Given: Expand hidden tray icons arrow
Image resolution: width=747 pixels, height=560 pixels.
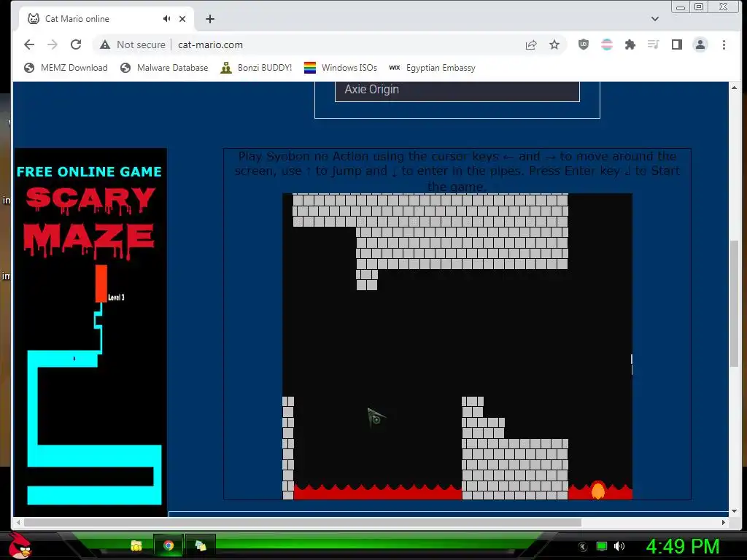Looking at the screenshot, I should [583, 546].
